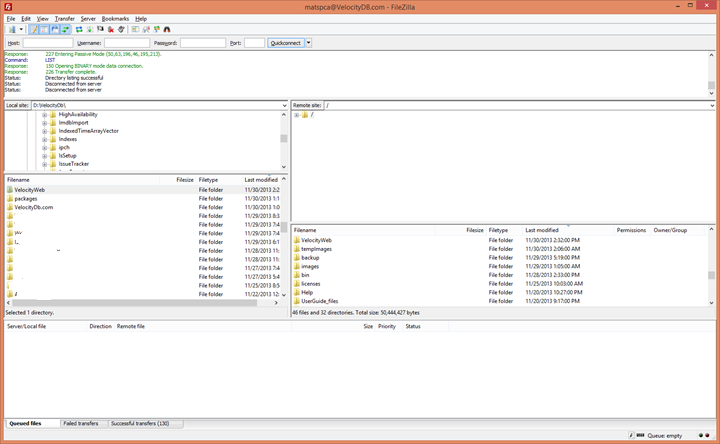The width and height of the screenshot is (720, 444).
Task: Select the remote Help folder icon
Action: click(297, 292)
